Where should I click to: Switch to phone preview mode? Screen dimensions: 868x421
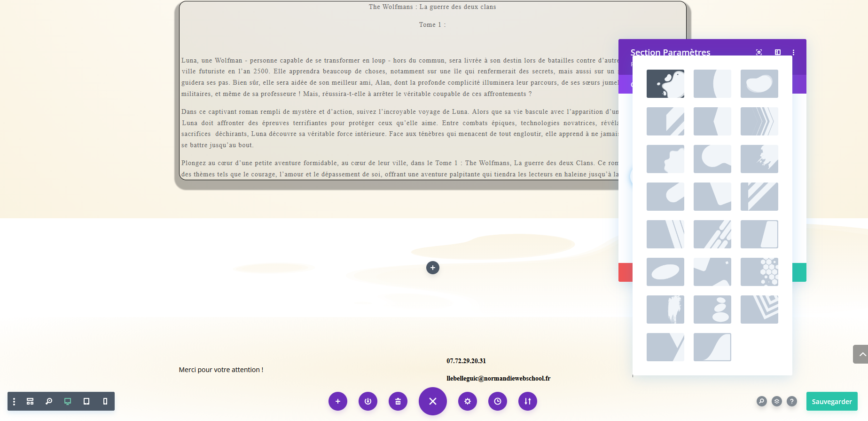tap(105, 401)
